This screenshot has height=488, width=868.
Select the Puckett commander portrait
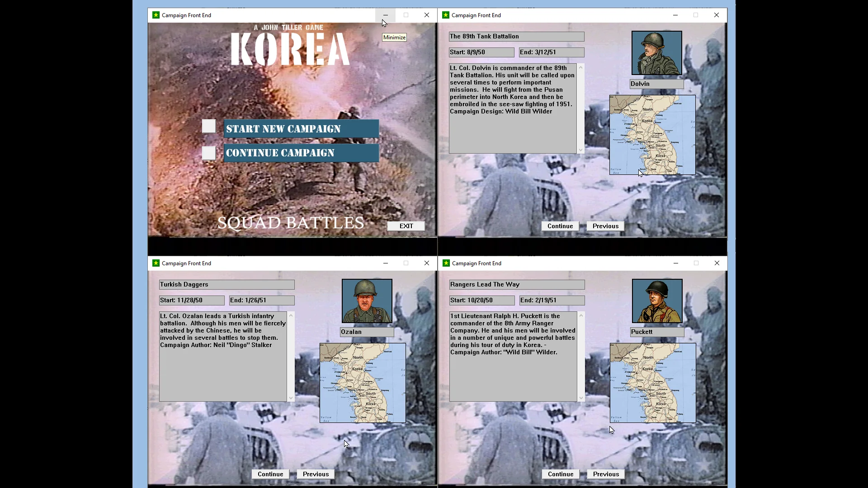[x=657, y=301]
